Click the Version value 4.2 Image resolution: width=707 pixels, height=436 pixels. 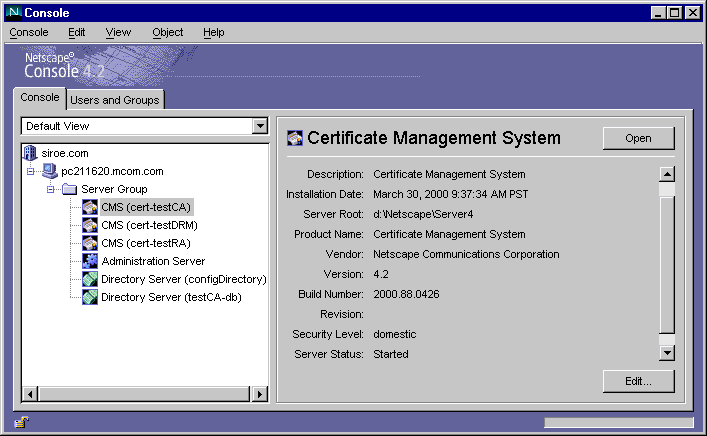click(x=381, y=274)
